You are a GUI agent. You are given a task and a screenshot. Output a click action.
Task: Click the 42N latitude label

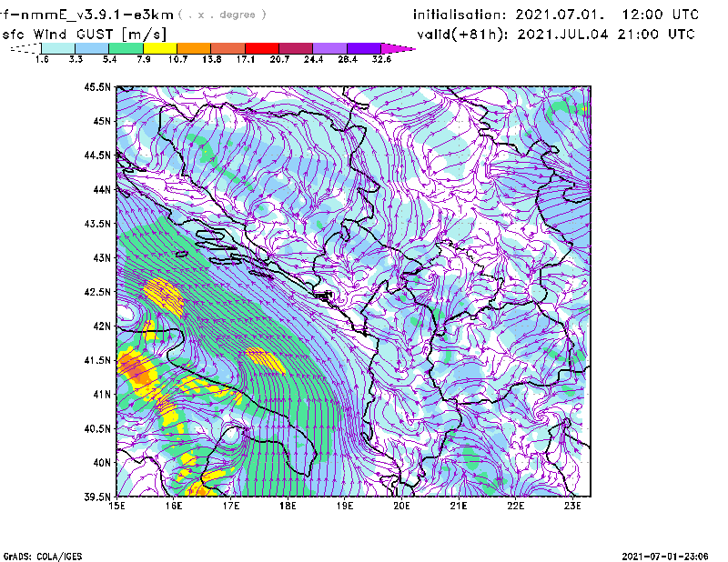point(102,326)
